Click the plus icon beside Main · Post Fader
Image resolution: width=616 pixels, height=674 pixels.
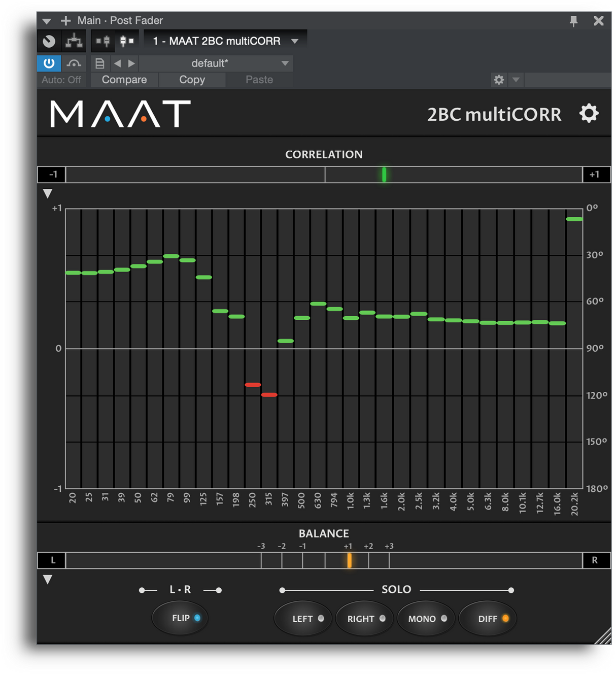click(65, 21)
